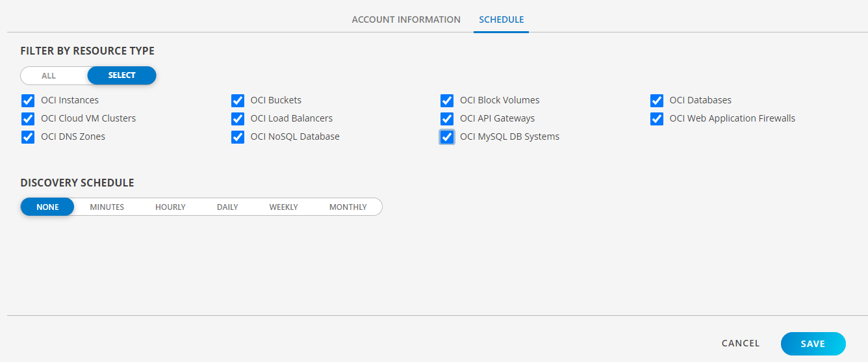Uncheck the OCI Instances checkbox
This screenshot has width=868, height=362.
[x=28, y=101]
